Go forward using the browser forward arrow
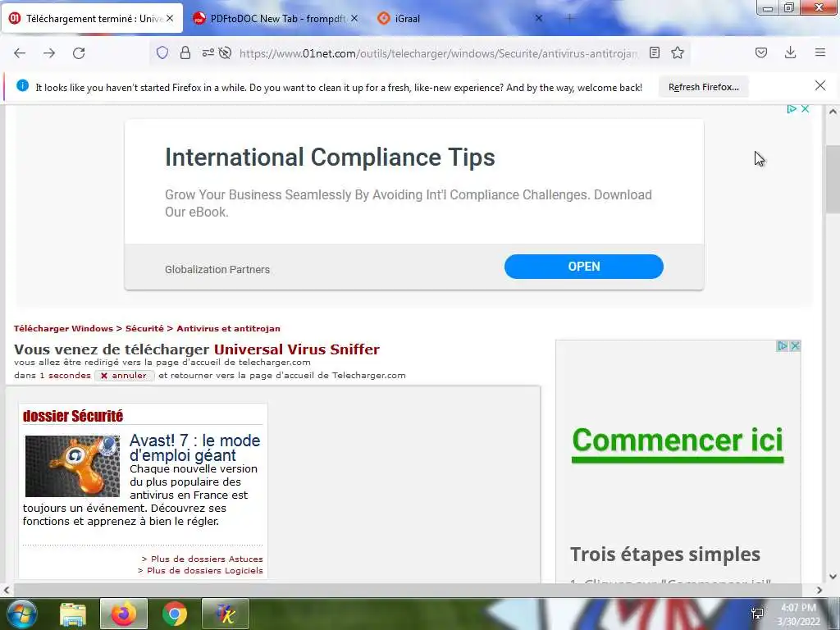Viewport: 840px width, 630px height. (49, 53)
